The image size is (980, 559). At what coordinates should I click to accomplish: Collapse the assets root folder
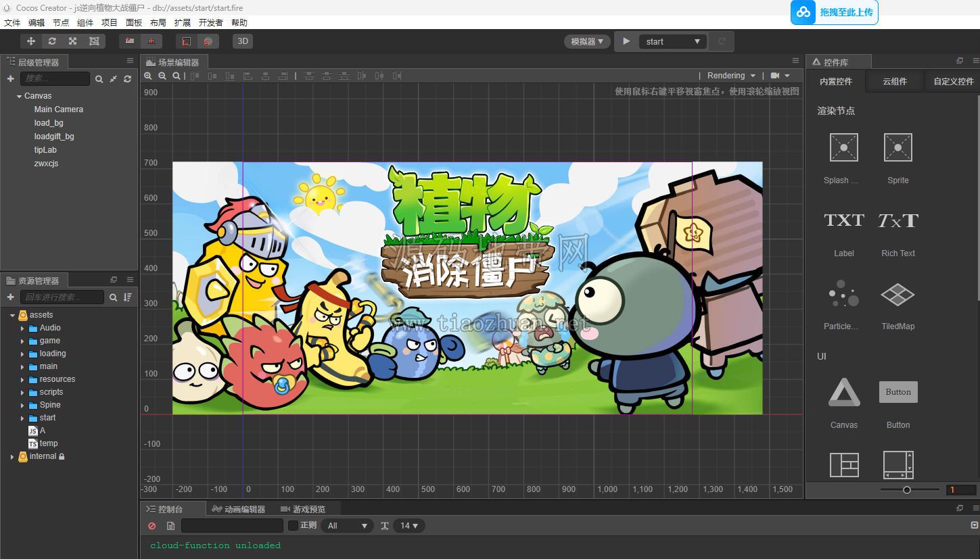(x=12, y=315)
